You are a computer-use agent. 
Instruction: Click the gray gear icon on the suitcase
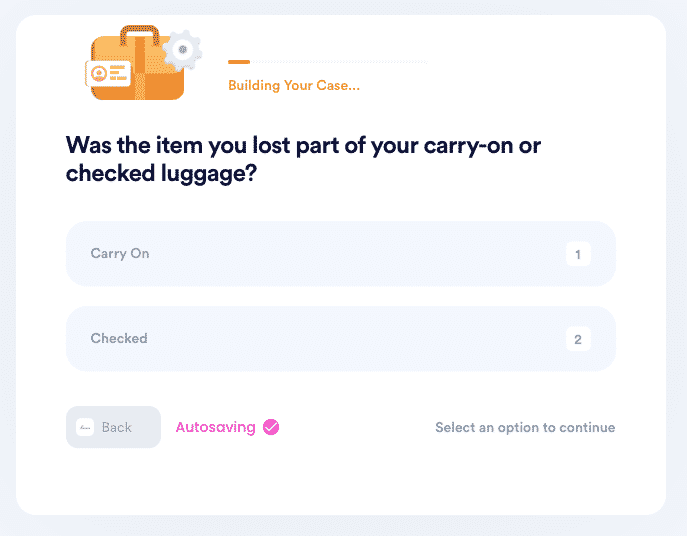pos(182,50)
